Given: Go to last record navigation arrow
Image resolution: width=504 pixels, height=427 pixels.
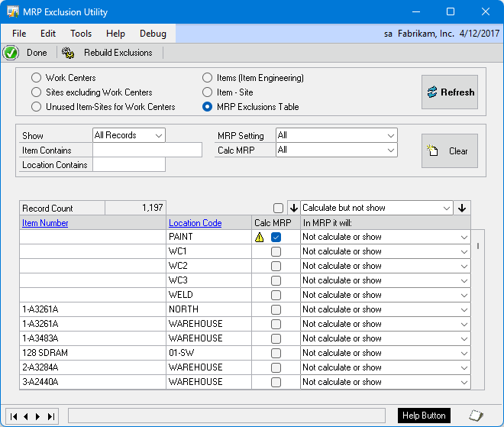Looking at the screenshot, I should (x=51, y=416).
